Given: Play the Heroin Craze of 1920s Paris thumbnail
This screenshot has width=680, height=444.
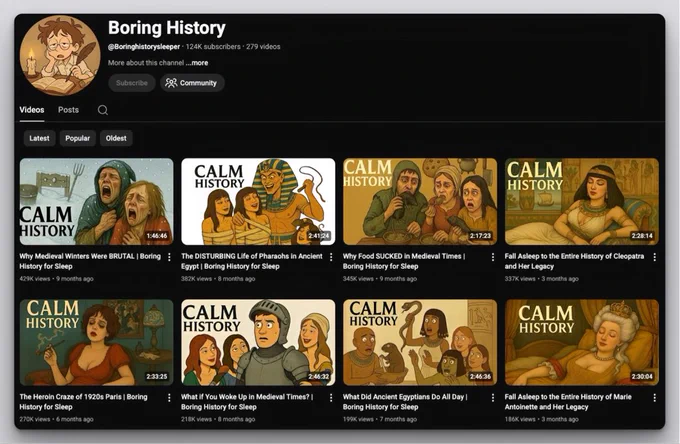Looking at the screenshot, I should tap(96, 343).
